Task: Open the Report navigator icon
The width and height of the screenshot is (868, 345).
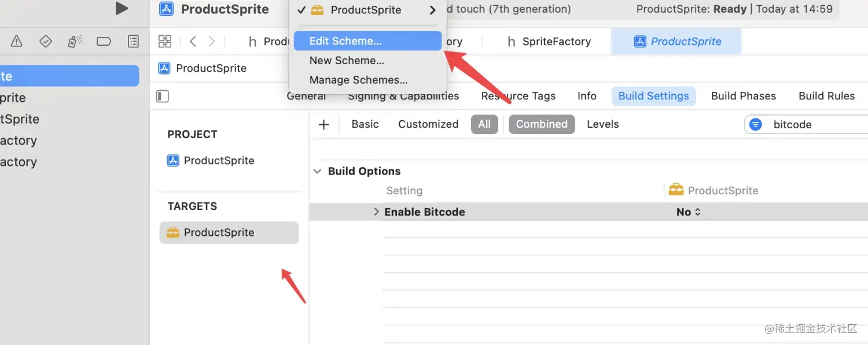Action: pos(133,41)
